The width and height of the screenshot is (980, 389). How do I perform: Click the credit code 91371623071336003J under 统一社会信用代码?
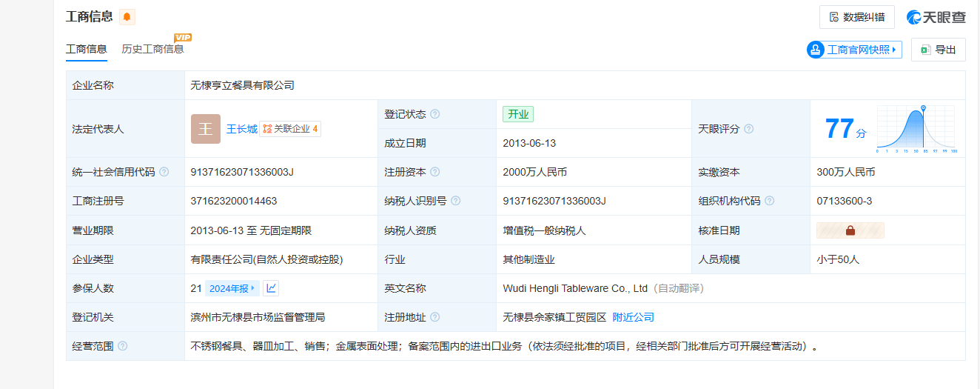coord(242,172)
